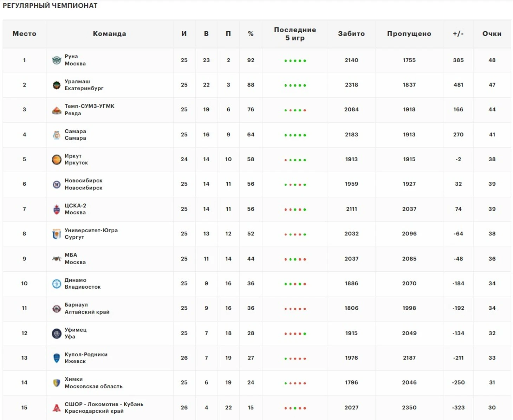Click the Место column header
This screenshot has height=420, width=513.
point(24,34)
